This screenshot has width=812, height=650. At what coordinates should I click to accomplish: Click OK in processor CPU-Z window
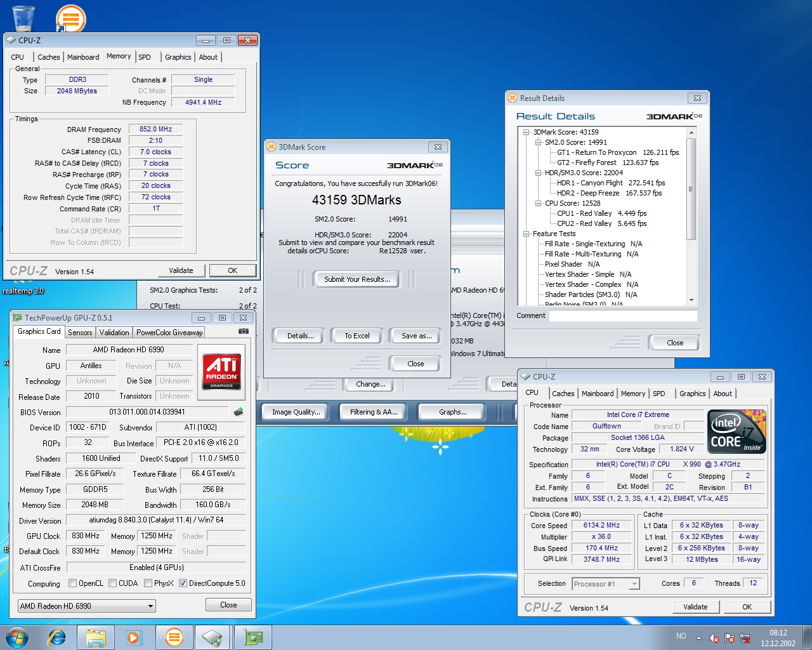tap(747, 607)
